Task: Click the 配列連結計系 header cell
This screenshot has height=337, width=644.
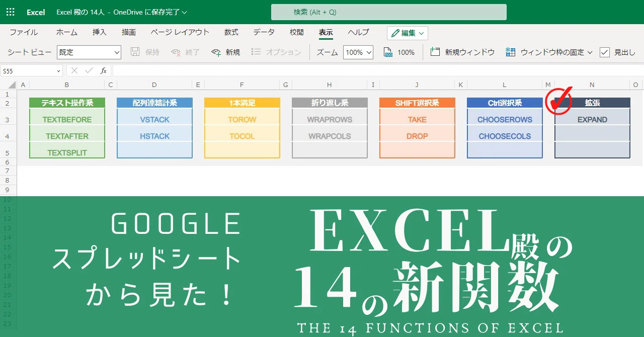Action: tap(154, 103)
